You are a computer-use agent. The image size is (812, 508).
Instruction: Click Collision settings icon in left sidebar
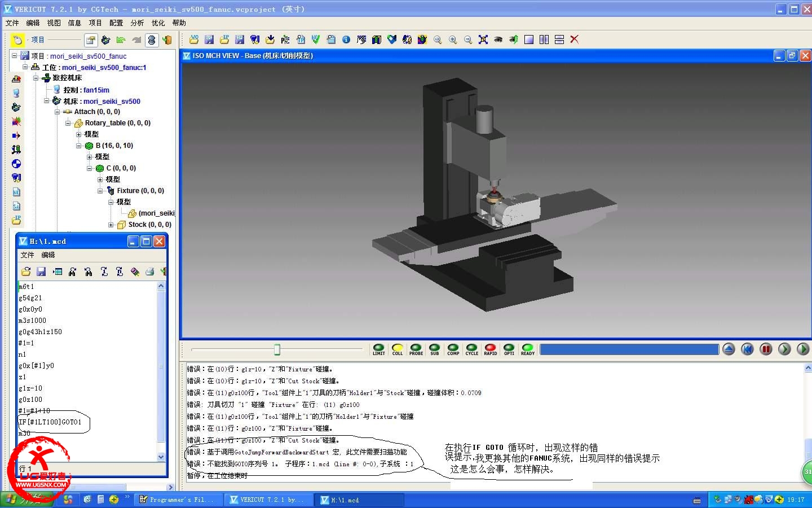pos(16,121)
